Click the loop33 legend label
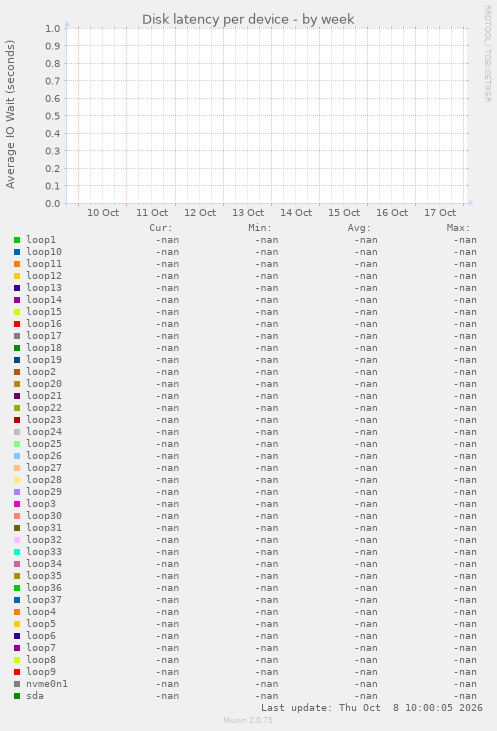Viewport: 497px width, 731px height. [44, 552]
